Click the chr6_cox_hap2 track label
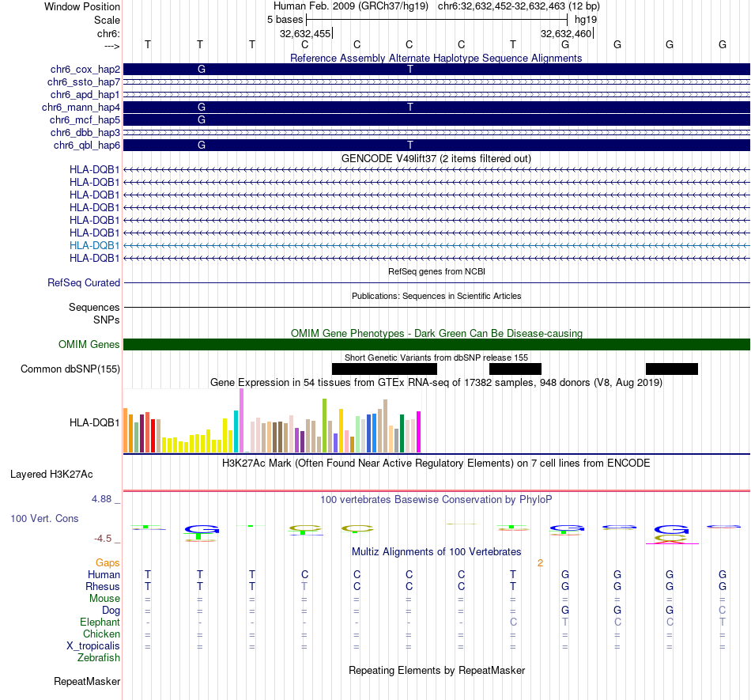This screenshot has height=700, width=751. (x=85, y=70)
